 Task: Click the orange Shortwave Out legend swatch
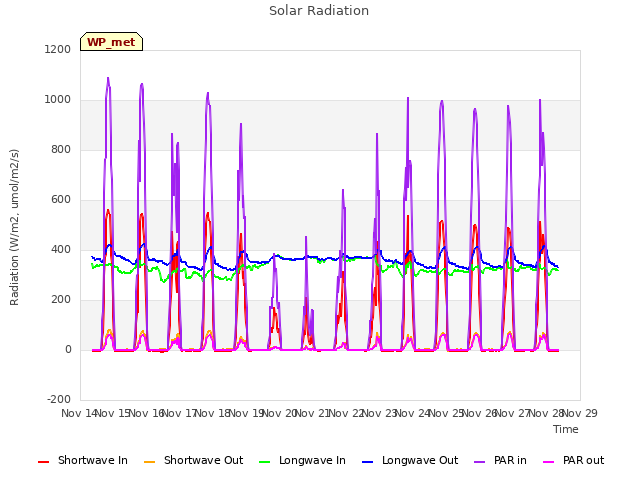[x=149, y=462]
